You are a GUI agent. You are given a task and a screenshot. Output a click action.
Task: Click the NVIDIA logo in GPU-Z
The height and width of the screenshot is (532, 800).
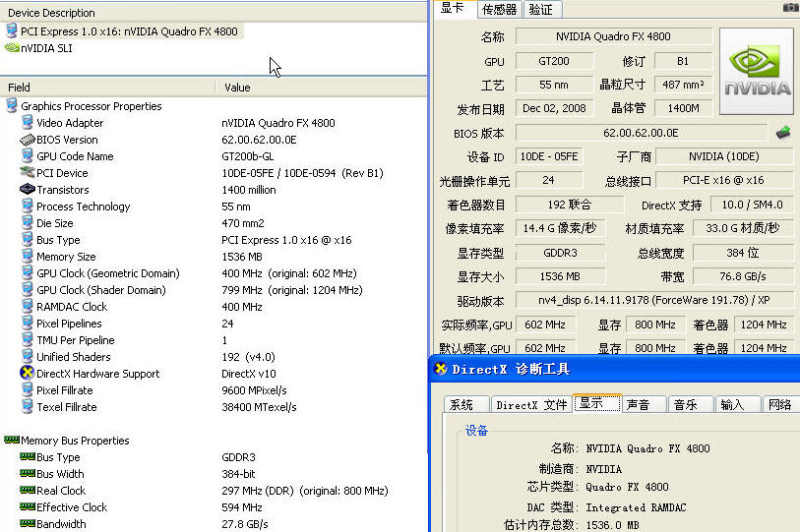[x=757, y=71]
